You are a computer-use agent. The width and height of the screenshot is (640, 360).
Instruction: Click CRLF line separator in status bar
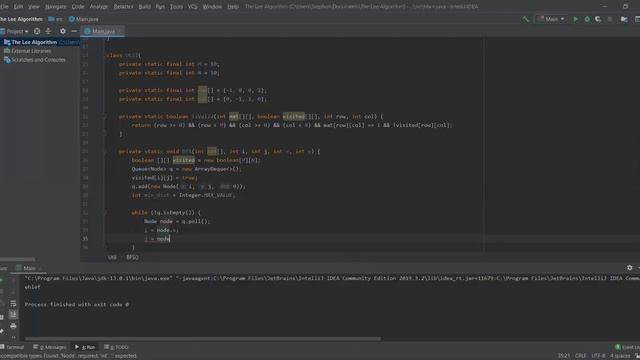[x=580, y=356]
